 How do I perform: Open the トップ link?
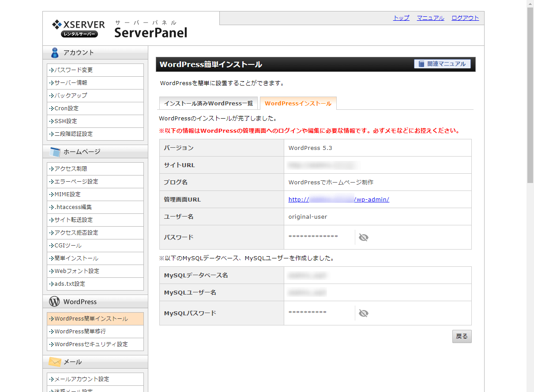click(401, 18)
